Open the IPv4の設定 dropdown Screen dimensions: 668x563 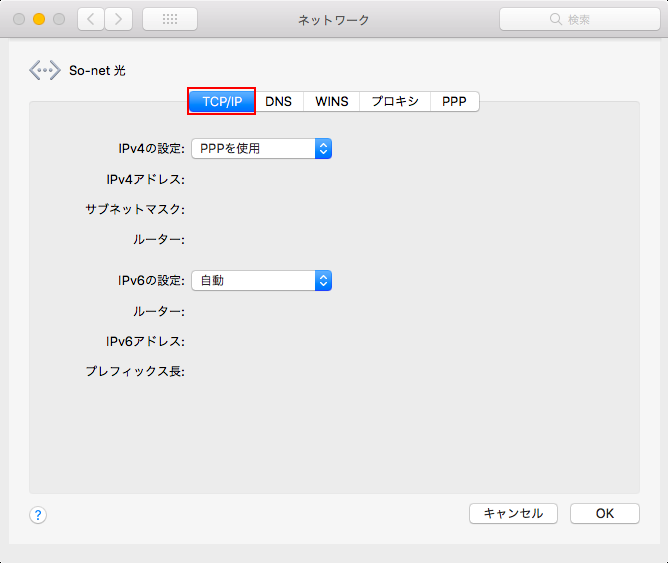pos(260,148)
